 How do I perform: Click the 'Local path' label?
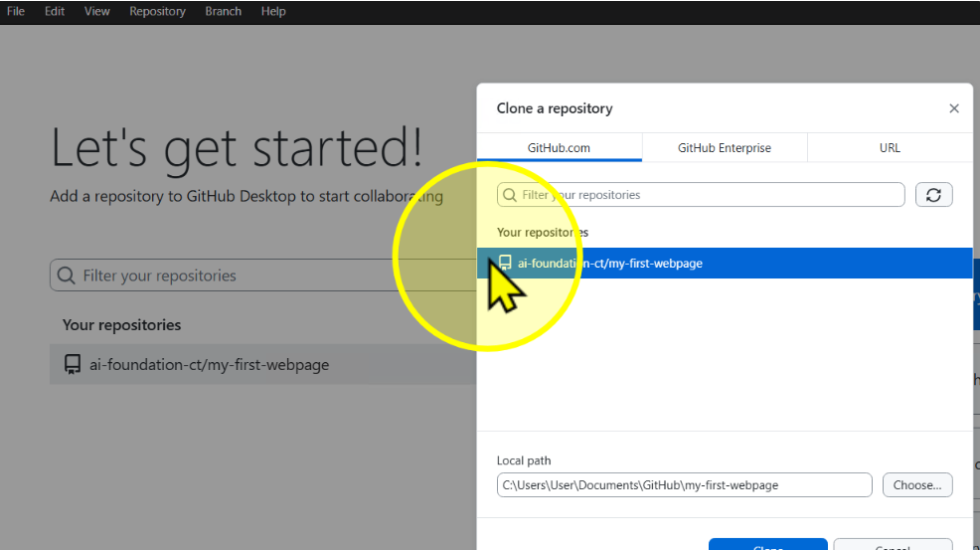click(524, 460)
